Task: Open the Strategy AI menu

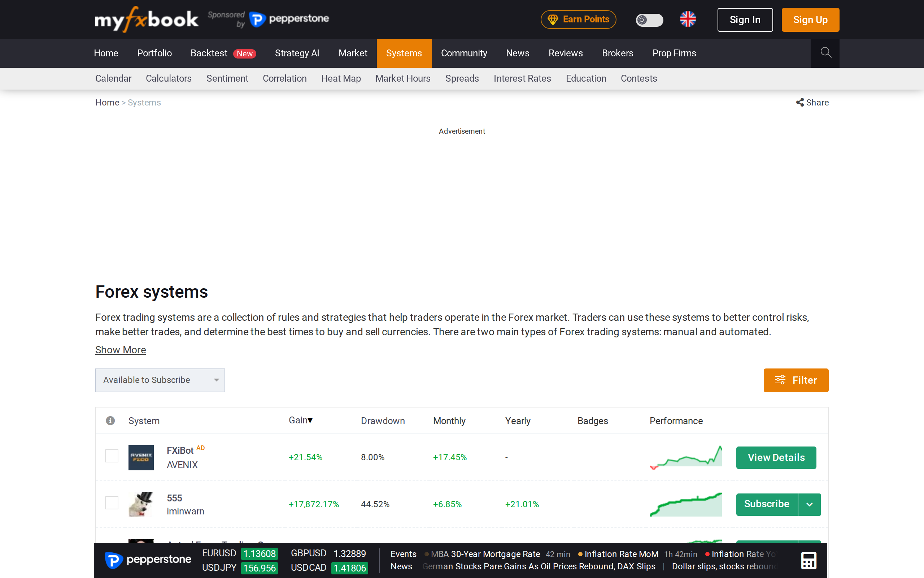Action: click(297, 53)
